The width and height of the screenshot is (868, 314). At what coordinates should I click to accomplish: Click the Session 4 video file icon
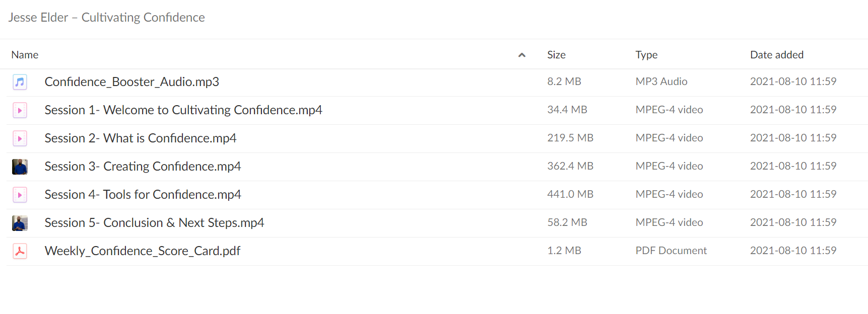20,195
